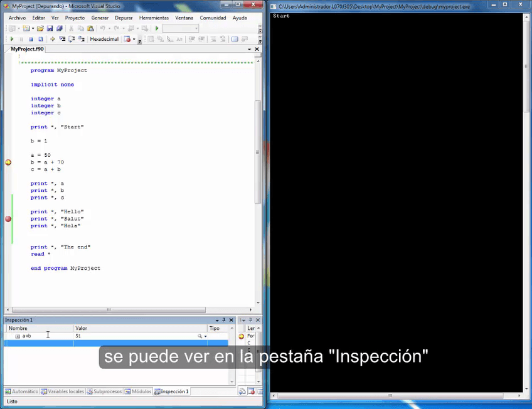Toggle the Hexadecimal display button
This screenshot has width=532, height=409.
tap(104, 39)
